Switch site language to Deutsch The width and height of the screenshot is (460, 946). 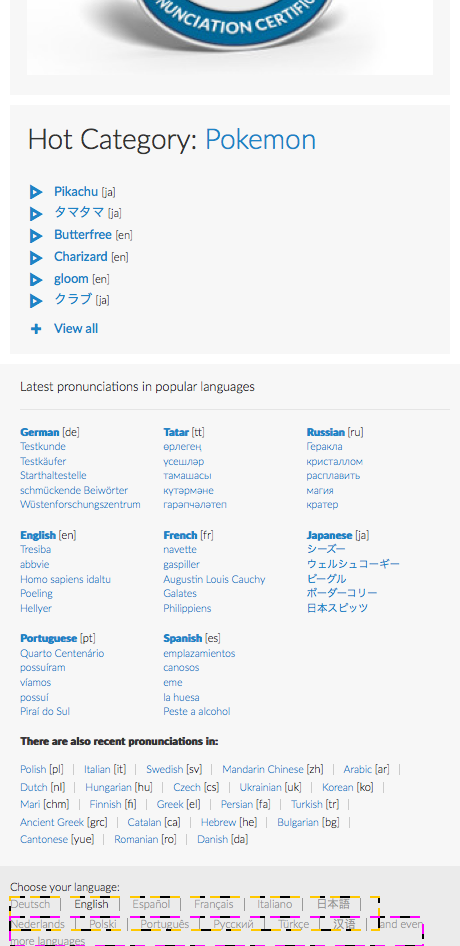pos(30,904)
